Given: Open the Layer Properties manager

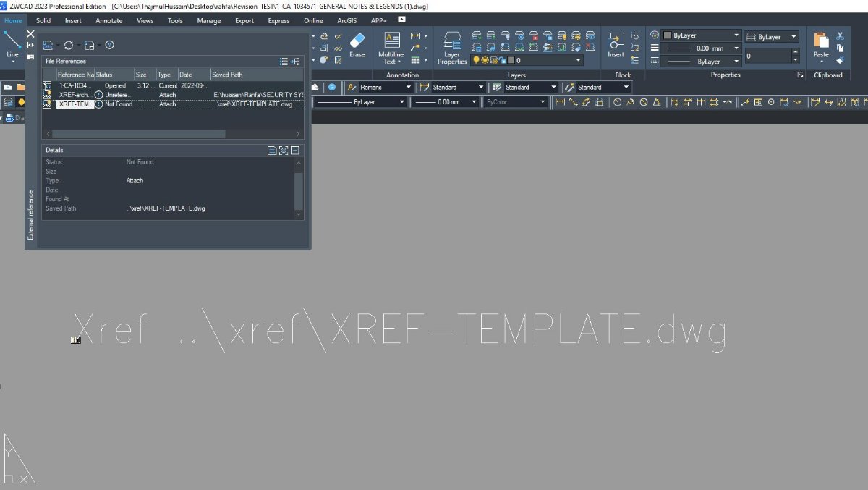Looking at the screenshot, I should (452, 48).
